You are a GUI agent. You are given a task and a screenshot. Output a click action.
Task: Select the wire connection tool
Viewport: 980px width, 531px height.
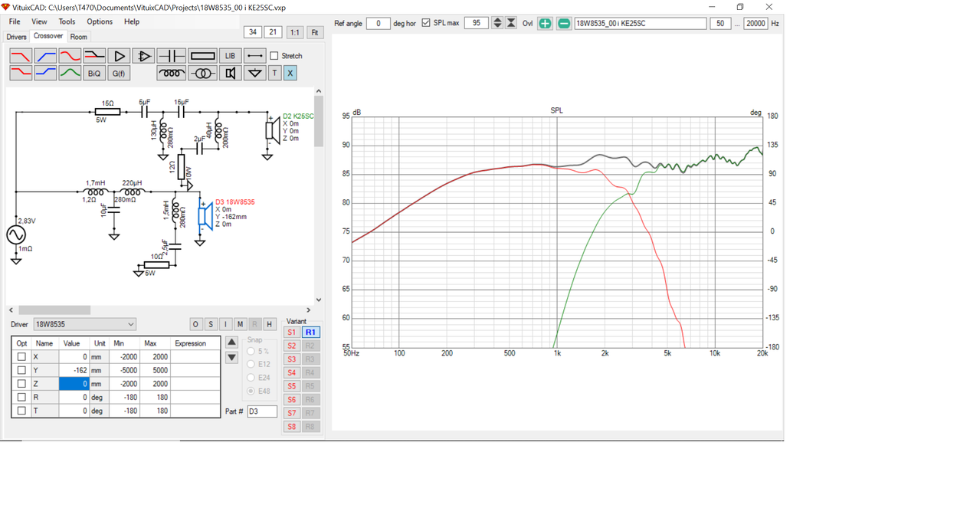(x=255, y=56)
